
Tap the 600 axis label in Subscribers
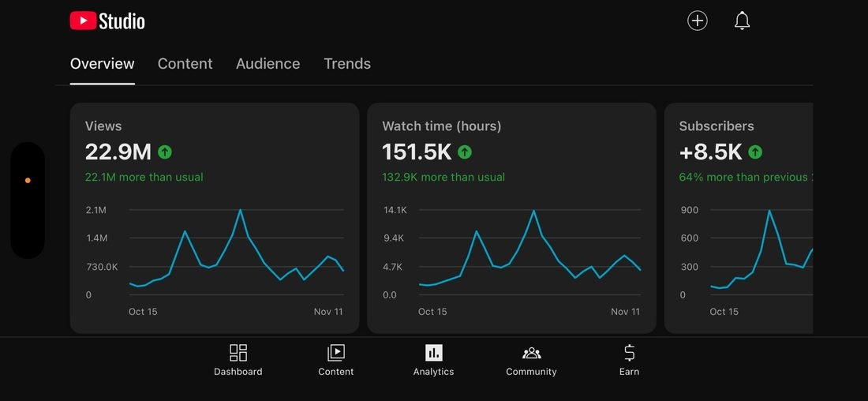point(689,238)
